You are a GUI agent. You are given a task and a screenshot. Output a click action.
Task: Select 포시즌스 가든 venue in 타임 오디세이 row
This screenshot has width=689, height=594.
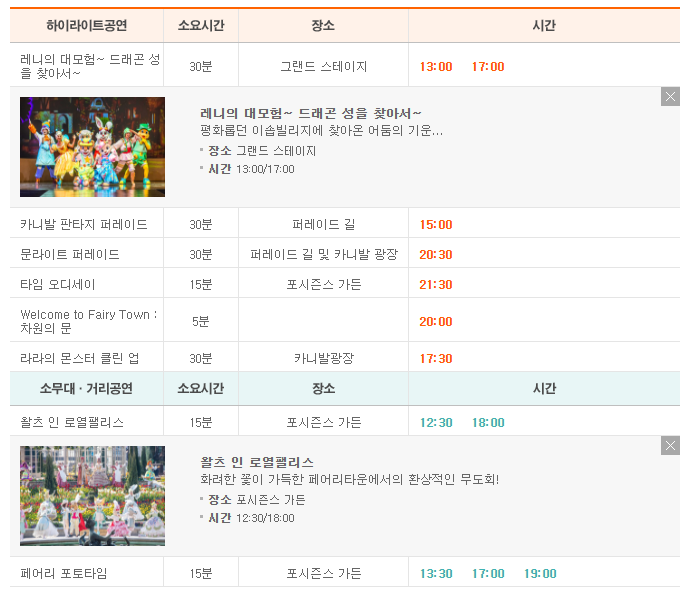pyautogui.click(x=323, y=284)
